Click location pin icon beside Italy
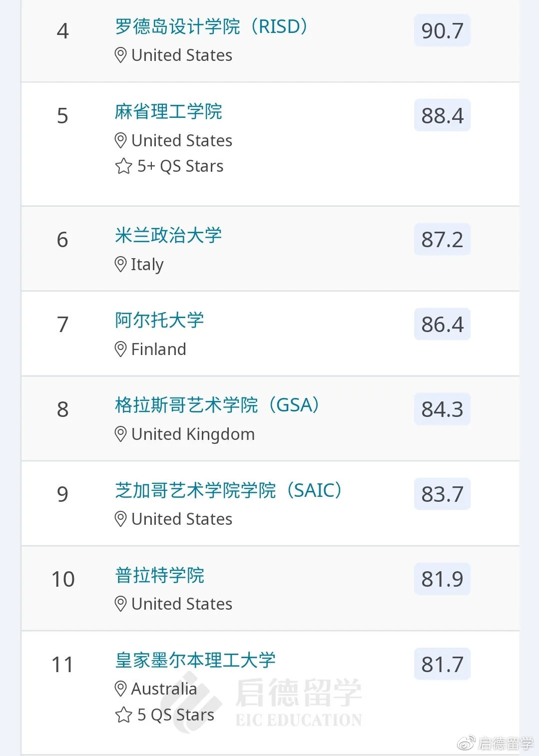The image size is (539, 756). pos(120,264)
